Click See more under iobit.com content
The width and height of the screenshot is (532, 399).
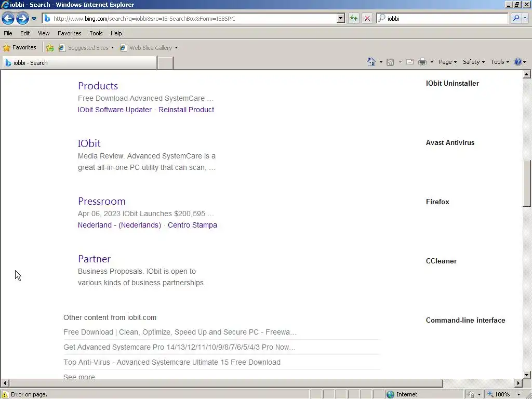(x=79, y=377)
